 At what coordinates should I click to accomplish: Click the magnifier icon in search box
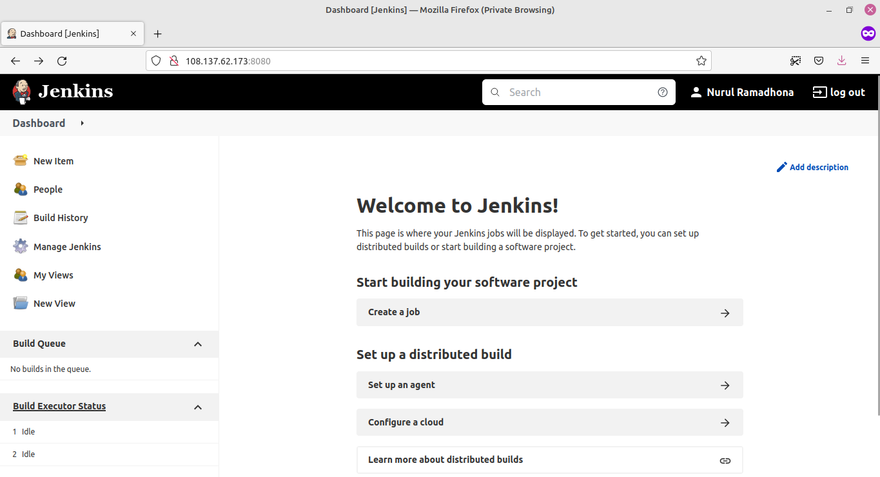click(495, 92)
